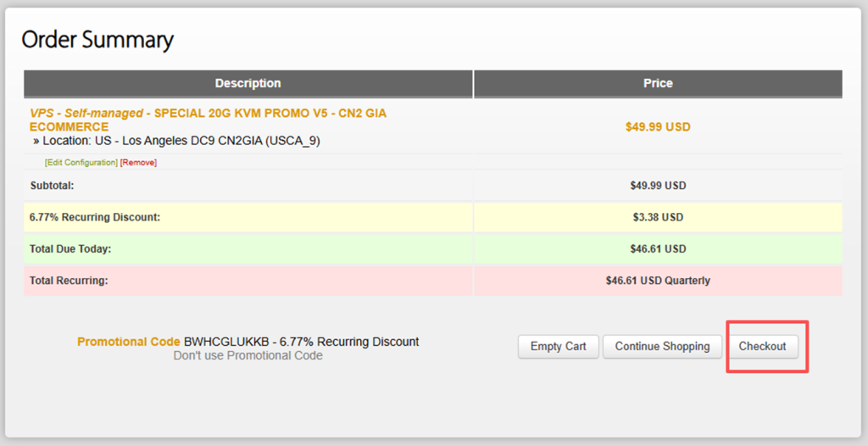868x446 pixels.
Task: Select the Price column header
Action: tap(658, 83)
